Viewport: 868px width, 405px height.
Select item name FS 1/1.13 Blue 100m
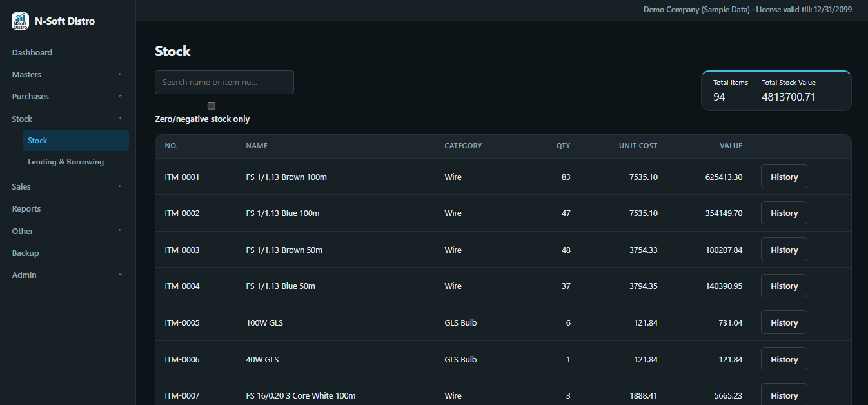[x=282, y=213]
